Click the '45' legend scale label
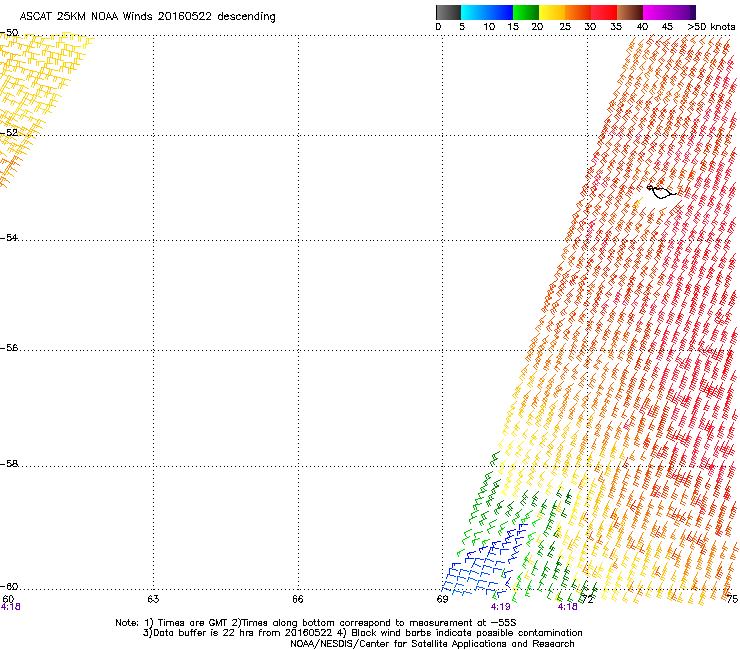This screenshot has width=740, height=650. tap(667, 27)
